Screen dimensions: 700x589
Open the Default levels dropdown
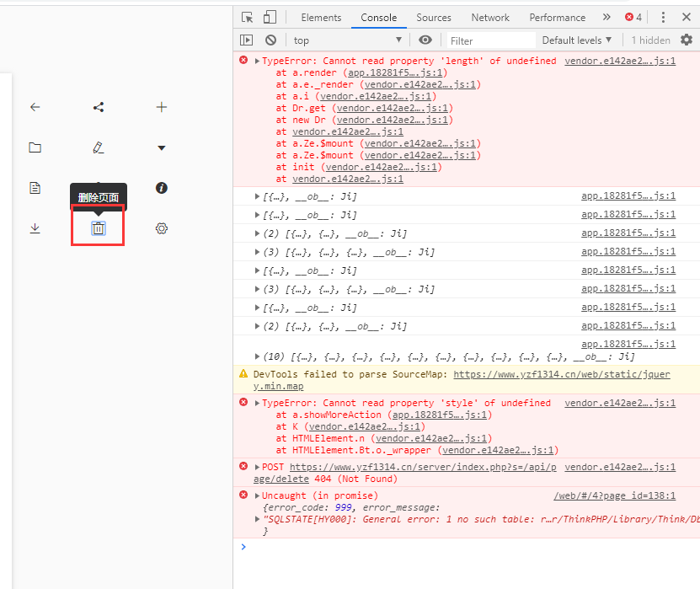pyautogui.click(x=576, y=40)
